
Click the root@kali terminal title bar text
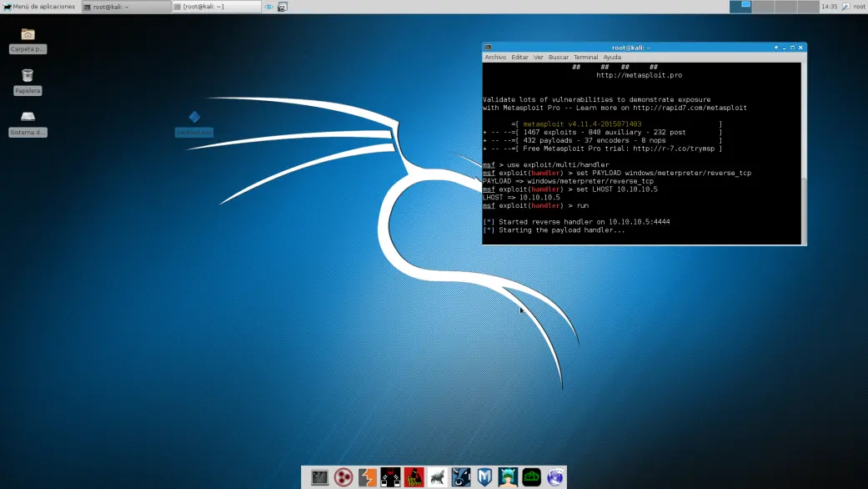(x=631, y=48)
